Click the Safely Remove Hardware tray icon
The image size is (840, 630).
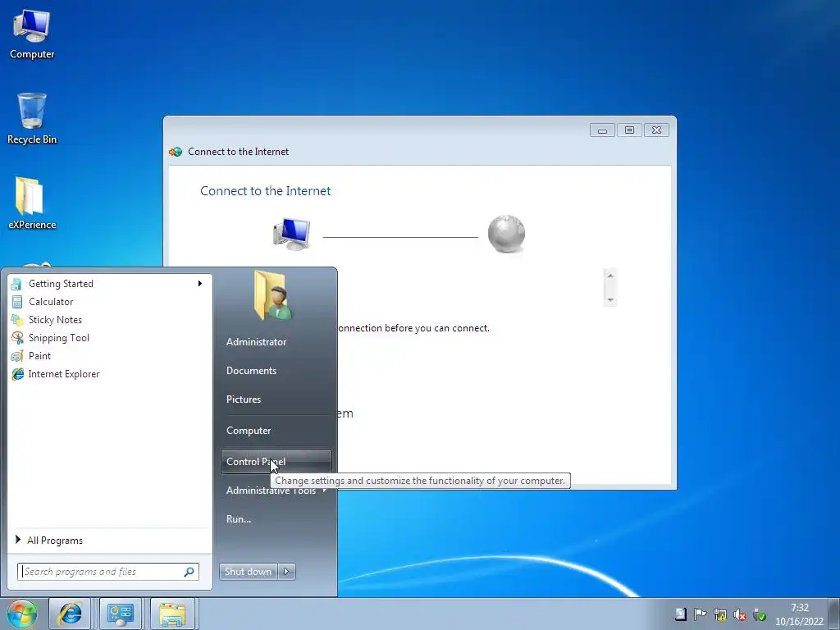[x=760, y=614]
